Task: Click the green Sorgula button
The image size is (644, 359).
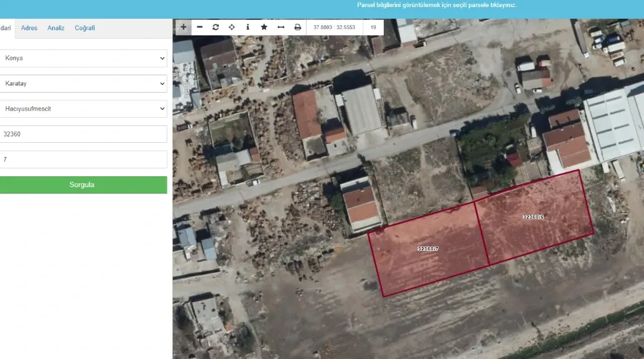Action: click(x=83, y=185)
